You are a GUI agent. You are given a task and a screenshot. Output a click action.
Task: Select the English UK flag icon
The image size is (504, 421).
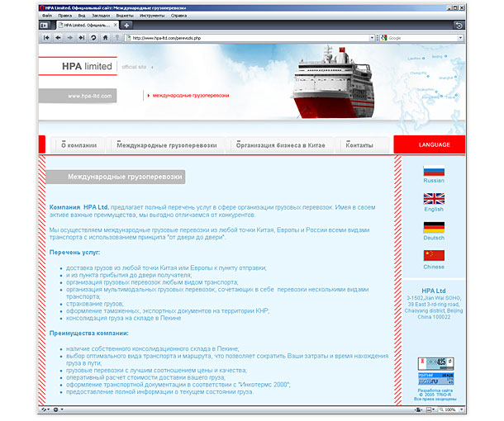(434, 199)
